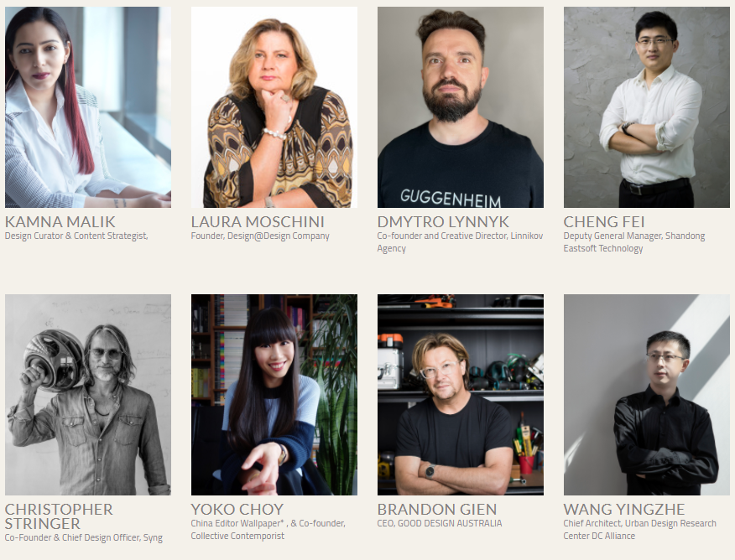Image resolution: width=735 pixels, height=560 pixels.
Task: Open Cheng Fei's portrait photo
Action: (x=646, y=107)
